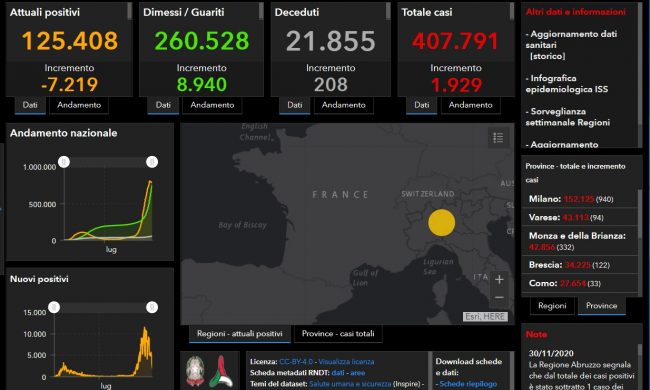650x390 pixels.
Task: Click the -7.219 increment value
Action: [x=69, y=85]
